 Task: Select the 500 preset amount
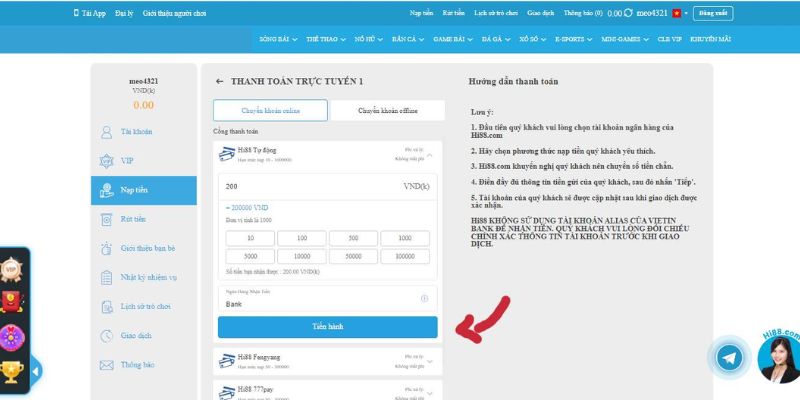pyautogui.click(x=355, y=238)
